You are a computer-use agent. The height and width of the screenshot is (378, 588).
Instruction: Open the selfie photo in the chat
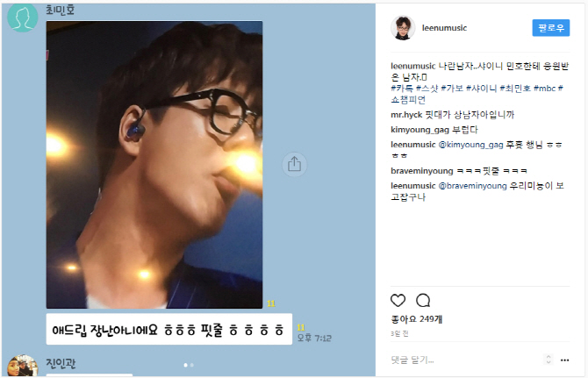[154, 165]
